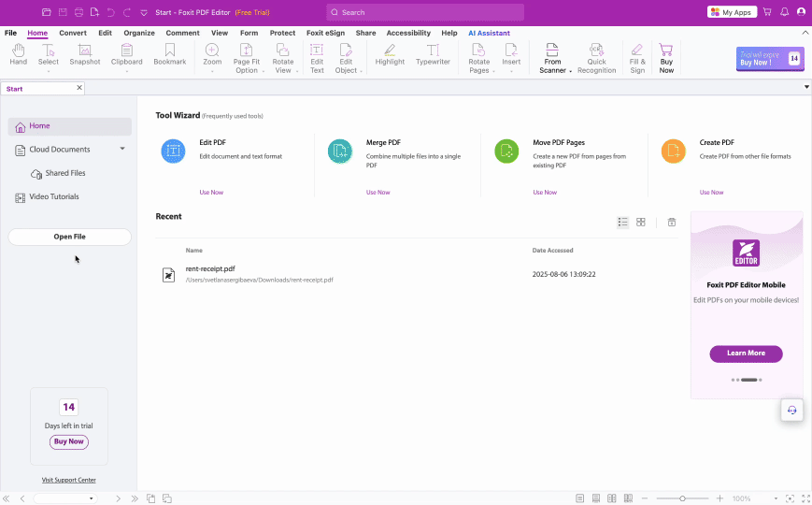812x505 pixels.
Task: Click the Buy Now button in trial card
Action: point(69,441)
